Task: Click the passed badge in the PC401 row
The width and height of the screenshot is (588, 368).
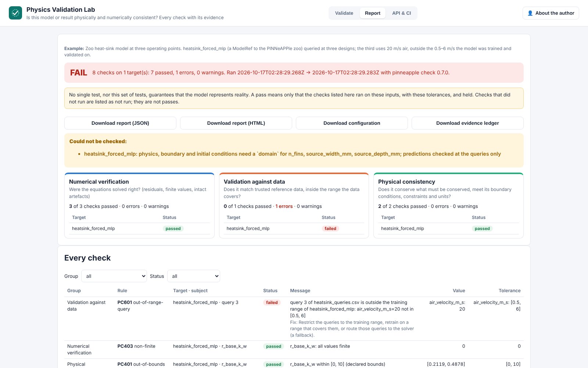Action: [x=273, y=364]
